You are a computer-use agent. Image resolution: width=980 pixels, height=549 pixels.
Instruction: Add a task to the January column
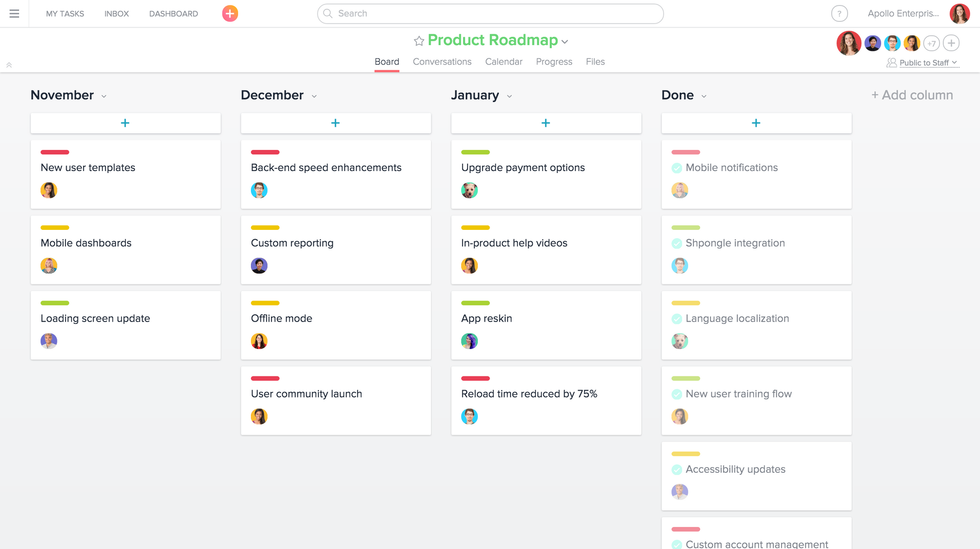546,123
